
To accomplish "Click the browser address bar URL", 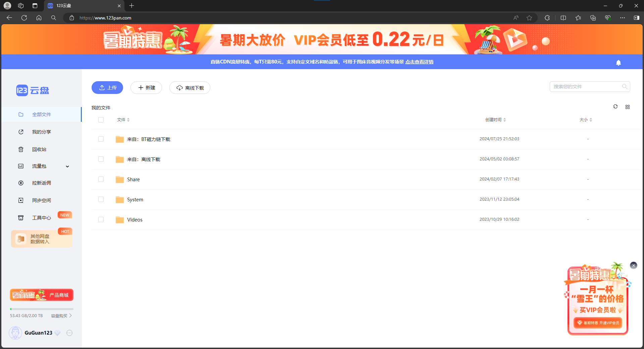I will pyautogui.click(x=105, y=18).
